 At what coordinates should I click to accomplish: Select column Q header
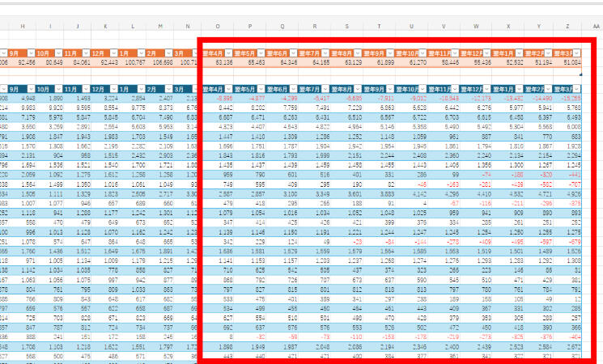[282, 26]
